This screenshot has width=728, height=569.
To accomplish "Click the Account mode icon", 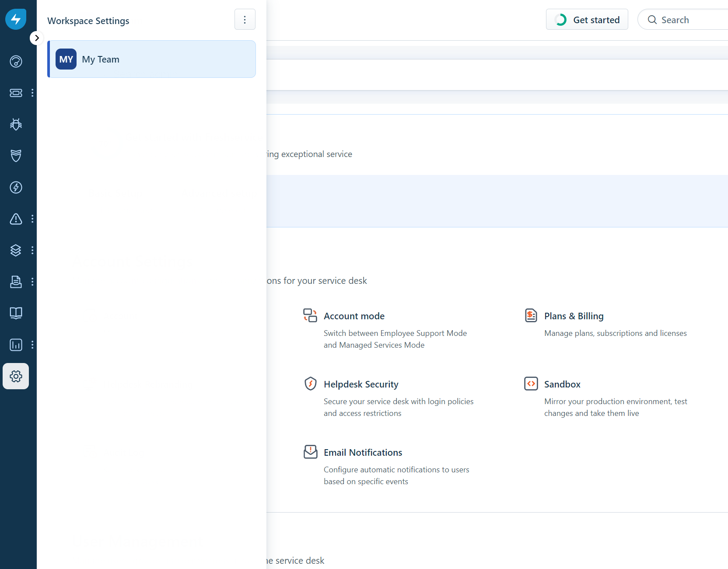I will 310,315.
